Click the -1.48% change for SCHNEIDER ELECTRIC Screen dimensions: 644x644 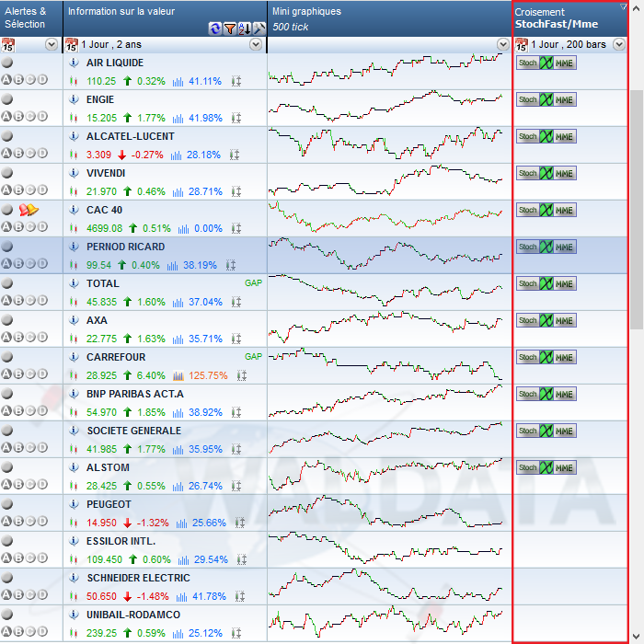[153, 596]
